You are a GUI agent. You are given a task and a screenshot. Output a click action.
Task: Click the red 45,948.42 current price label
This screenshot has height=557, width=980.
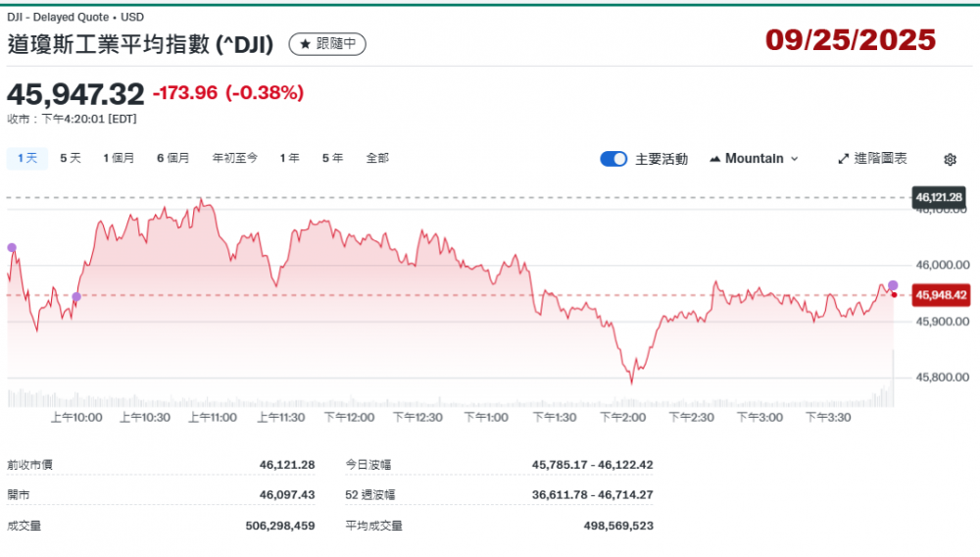pos(940,294)
